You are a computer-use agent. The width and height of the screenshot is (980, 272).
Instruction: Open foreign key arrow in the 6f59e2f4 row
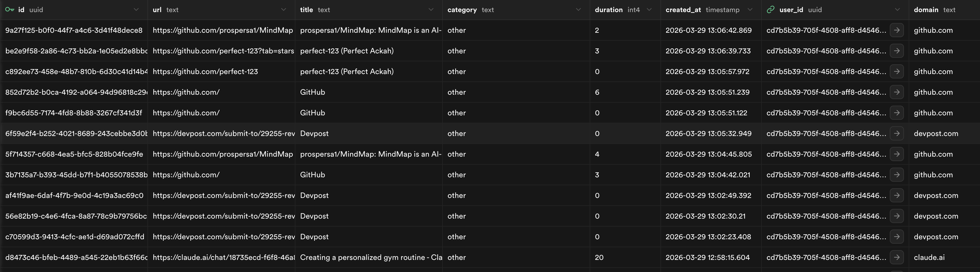[897, 133]
